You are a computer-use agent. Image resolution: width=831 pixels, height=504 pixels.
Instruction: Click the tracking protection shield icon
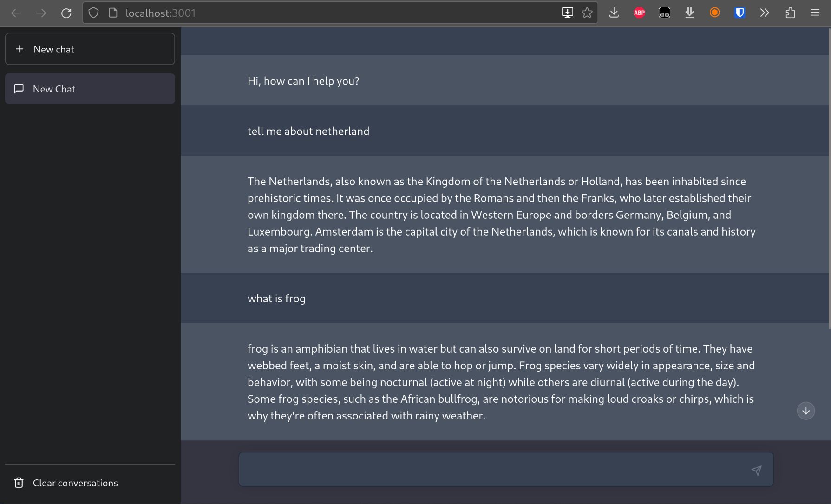click(x=93, y=13)
